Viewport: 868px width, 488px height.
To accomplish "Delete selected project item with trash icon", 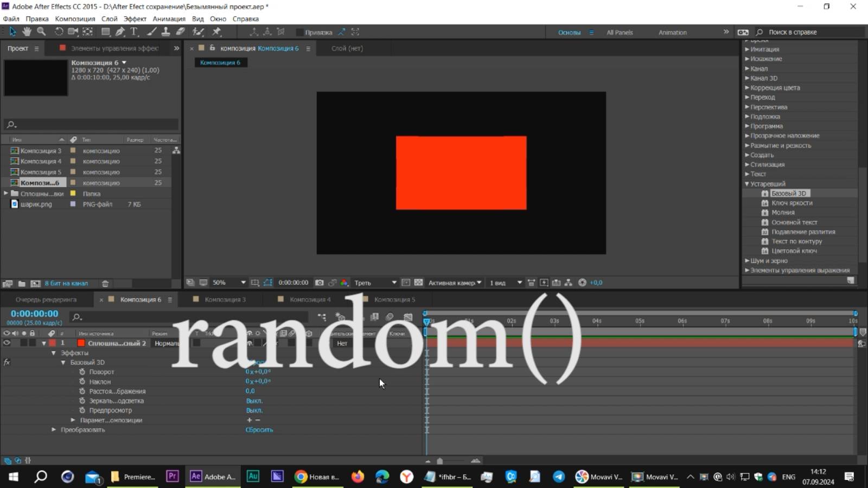I will tap(105, 284).
